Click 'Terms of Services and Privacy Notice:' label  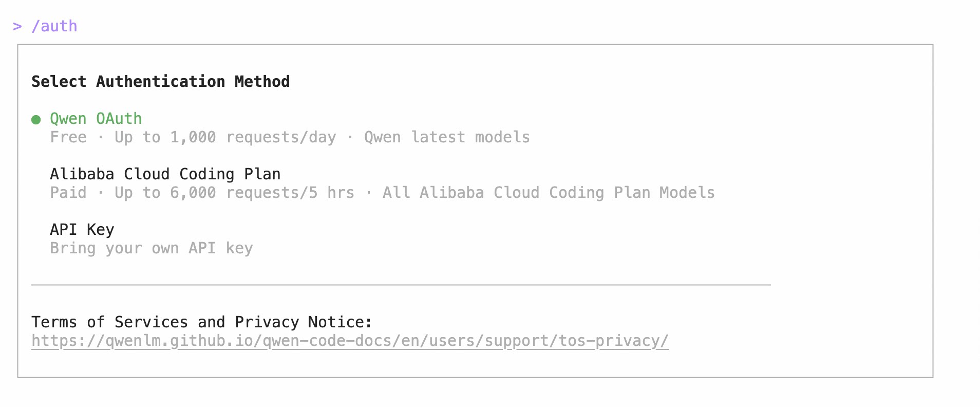coord(201,322)
